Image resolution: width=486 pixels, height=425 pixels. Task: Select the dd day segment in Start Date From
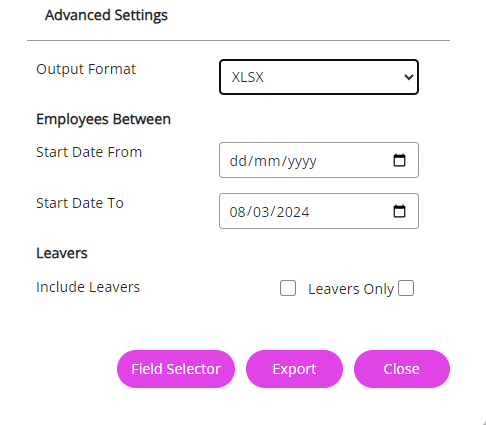238,161
